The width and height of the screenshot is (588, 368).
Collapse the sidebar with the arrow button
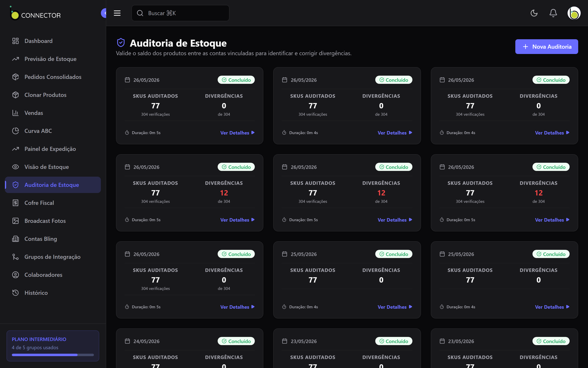coord(104,13)
